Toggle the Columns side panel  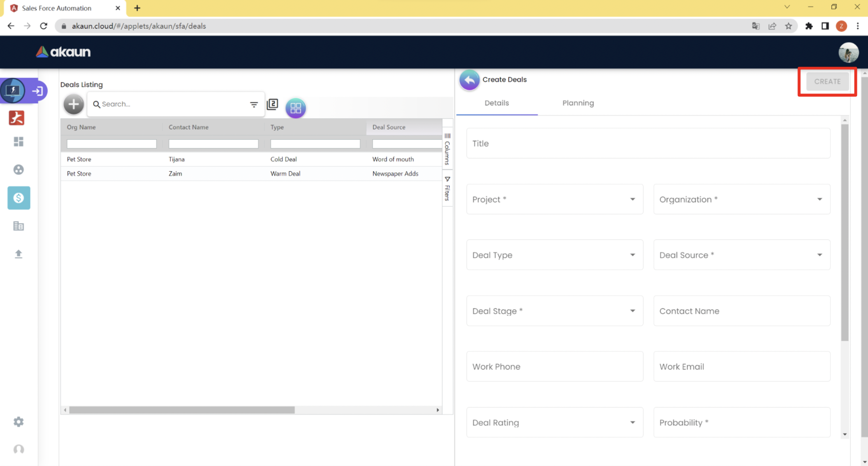pyautogui.click(x=447, y=149)
